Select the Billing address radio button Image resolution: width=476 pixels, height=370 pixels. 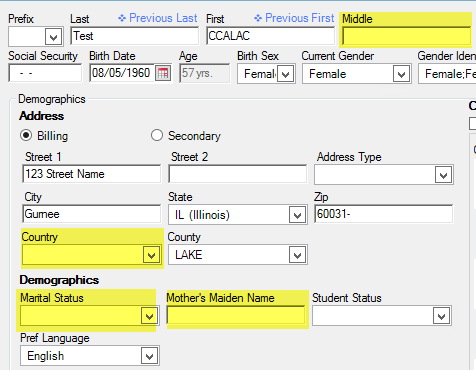pos(26,135)
